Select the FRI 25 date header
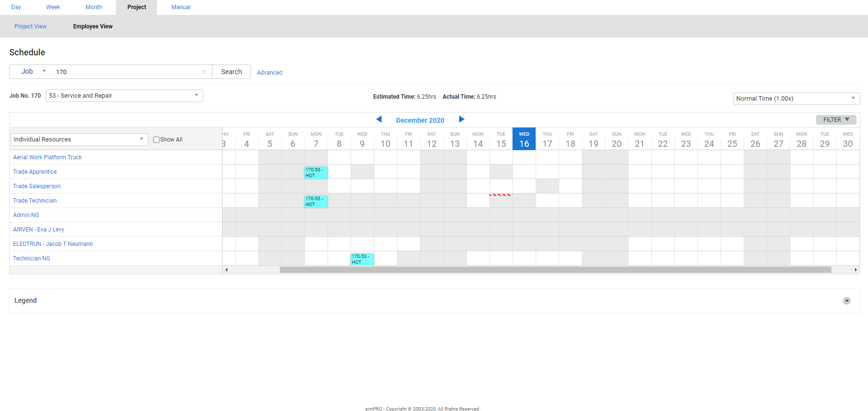Viewport: 868px width, 411px height. 732,139
